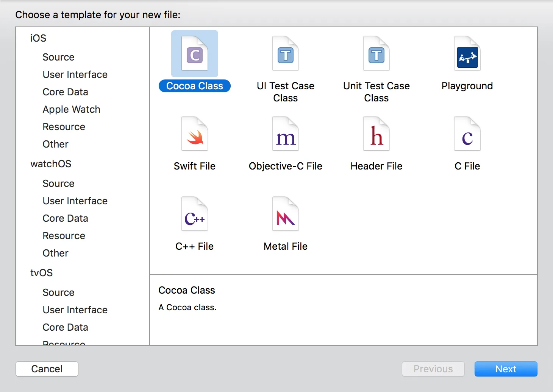
Task: Select User Interface under iOS
Action: click(x=75, y=75)
